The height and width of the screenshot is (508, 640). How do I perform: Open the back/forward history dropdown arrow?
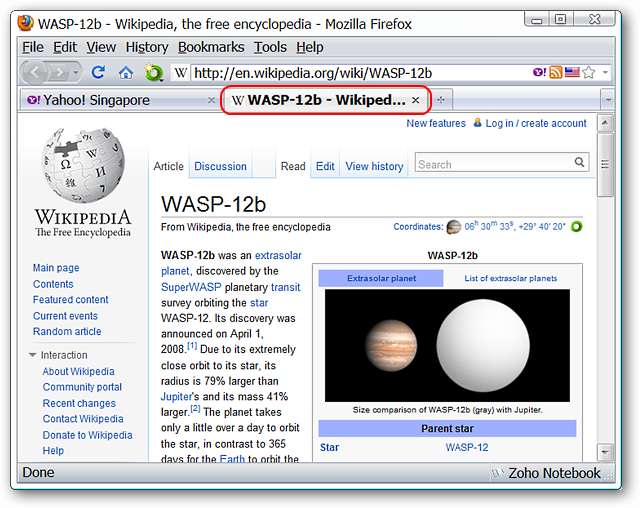click(76, 73)
